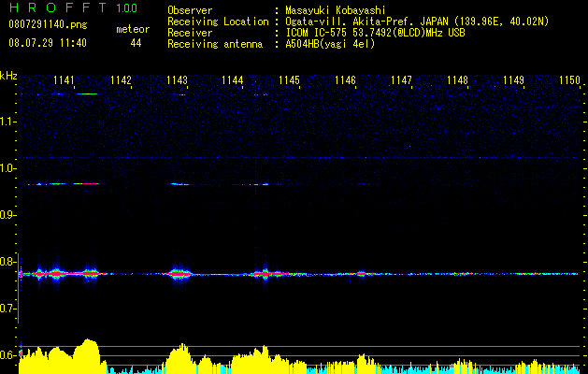Click the HROFFT 1.0.0 title text

click(x=74, y=7)
